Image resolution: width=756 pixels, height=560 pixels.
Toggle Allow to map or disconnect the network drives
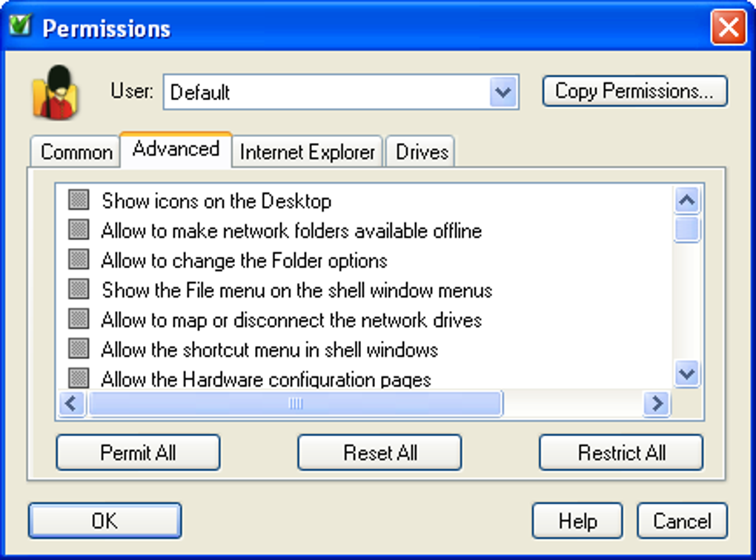[77, 319]
